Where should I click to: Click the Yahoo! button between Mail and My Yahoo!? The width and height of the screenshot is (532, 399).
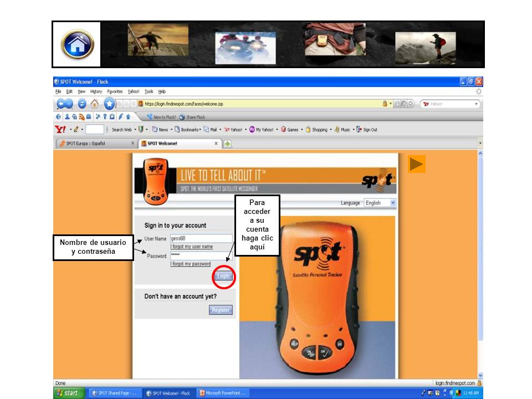point(233,130)
